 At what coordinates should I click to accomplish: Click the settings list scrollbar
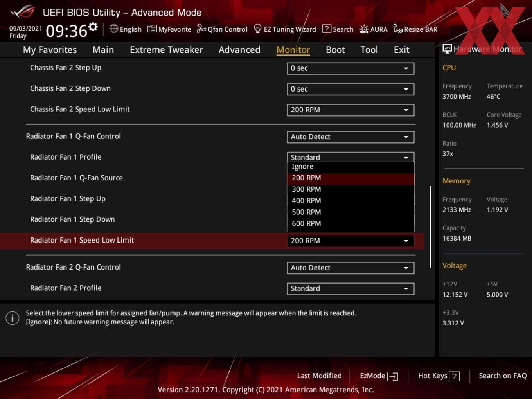point(430,227)
